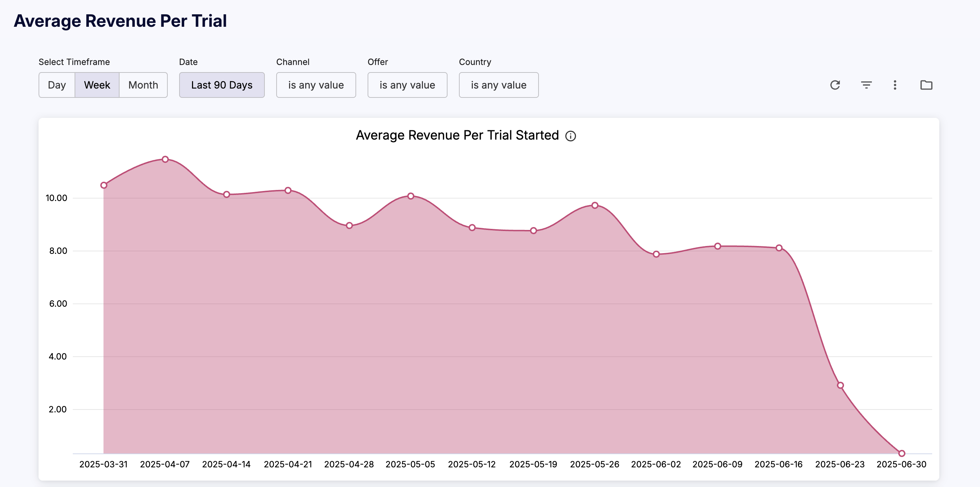The height and width of the screenshot is (487, 980).
Task: Click the Country filter label
Action: point(475,62)
